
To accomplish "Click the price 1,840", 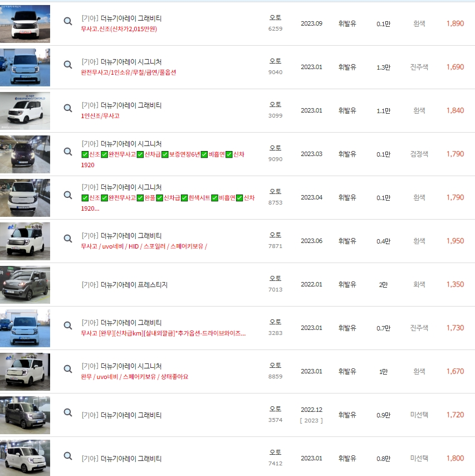I will 455,110.
